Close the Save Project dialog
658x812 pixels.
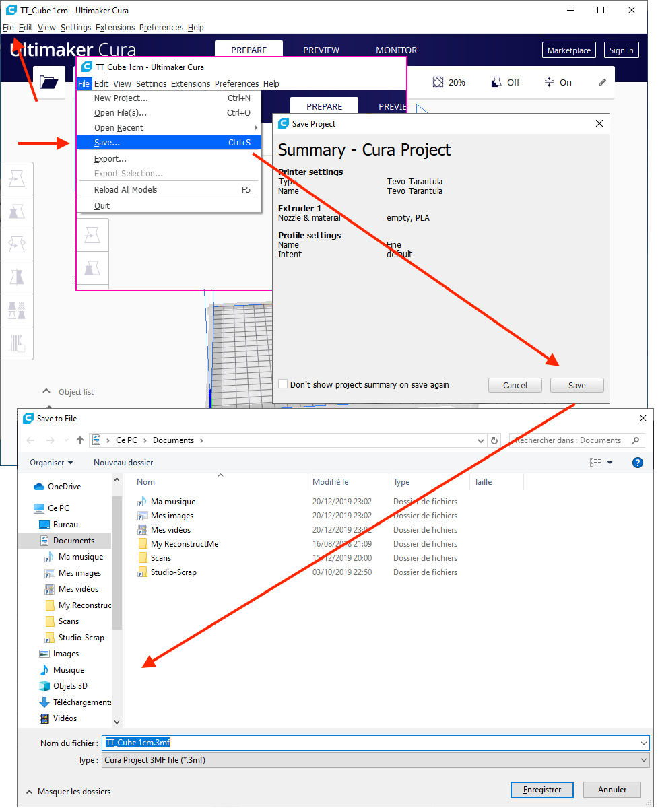(x=599, y=124)
